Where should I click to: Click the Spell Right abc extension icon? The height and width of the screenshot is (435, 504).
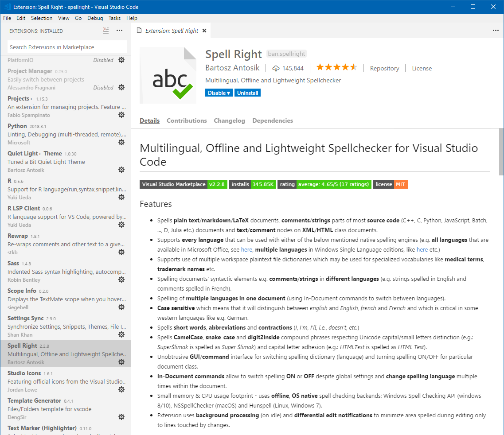coord(168,75)
